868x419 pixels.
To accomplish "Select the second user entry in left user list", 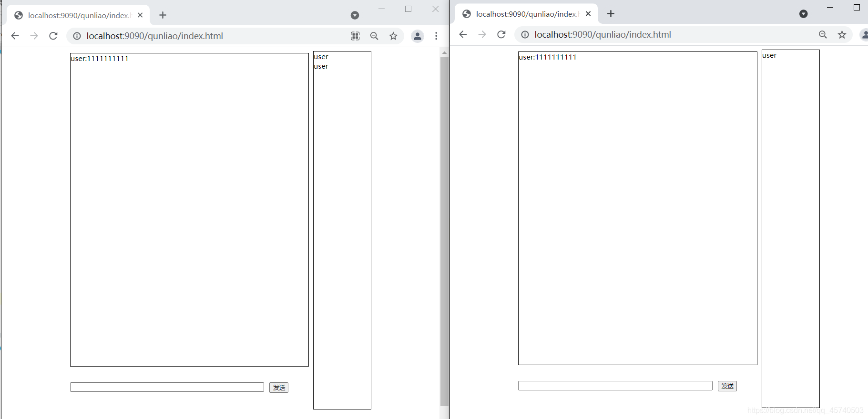I will coord(321,66).
